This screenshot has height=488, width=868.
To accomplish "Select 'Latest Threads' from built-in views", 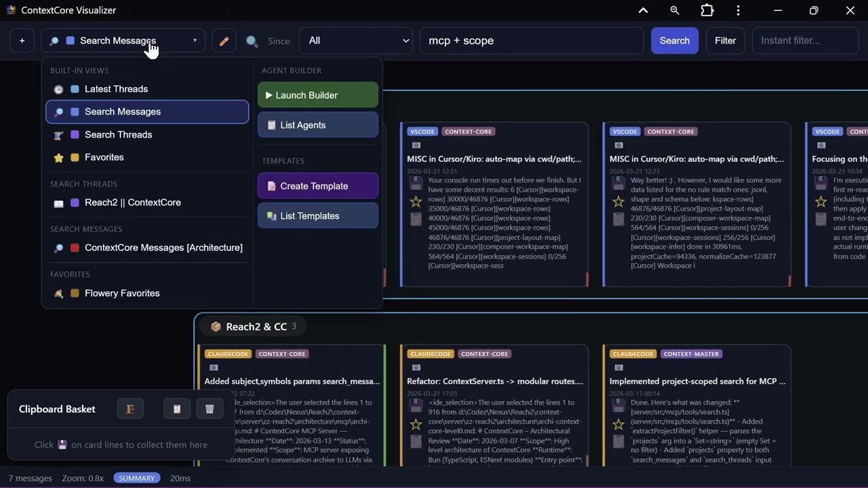I will coord(116,89).
